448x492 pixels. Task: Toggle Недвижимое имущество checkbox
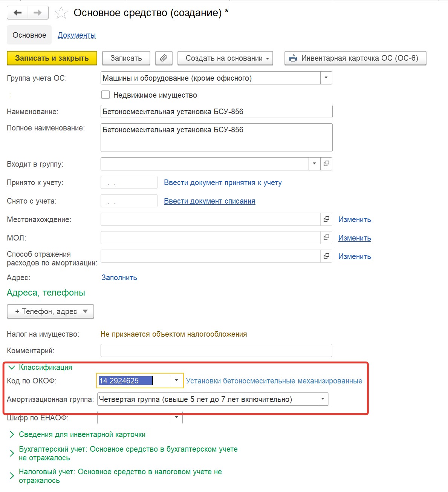tap(106, 95)
